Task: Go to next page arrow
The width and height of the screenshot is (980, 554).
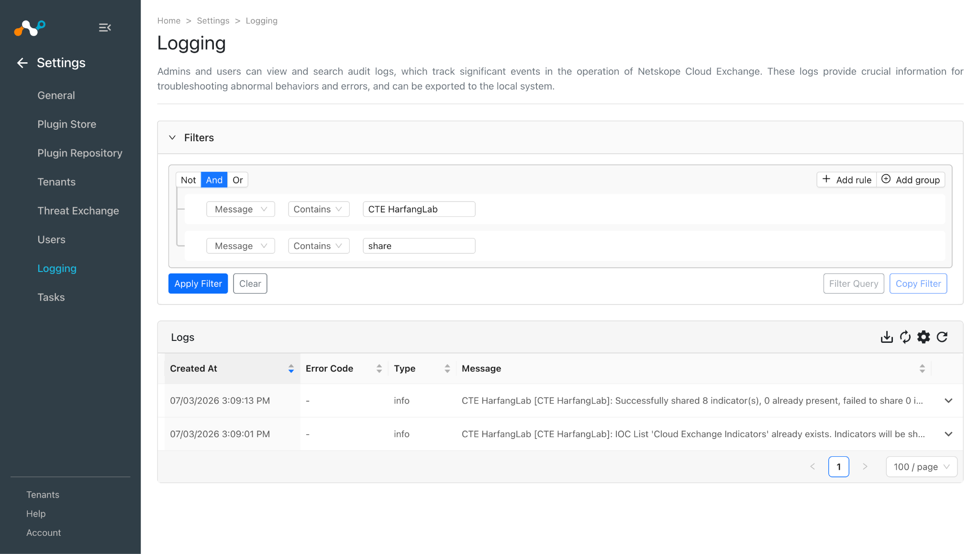Action: click(x=865, y=467)
